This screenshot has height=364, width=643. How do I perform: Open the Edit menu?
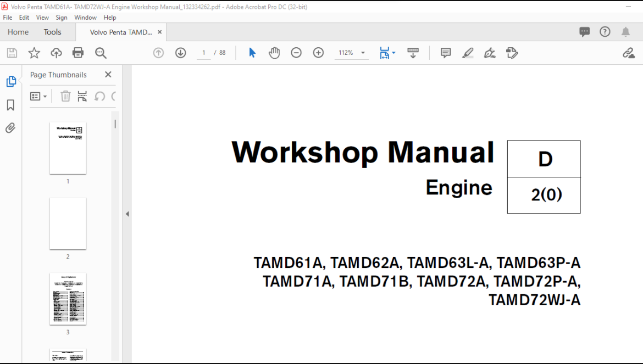[24, 18]
